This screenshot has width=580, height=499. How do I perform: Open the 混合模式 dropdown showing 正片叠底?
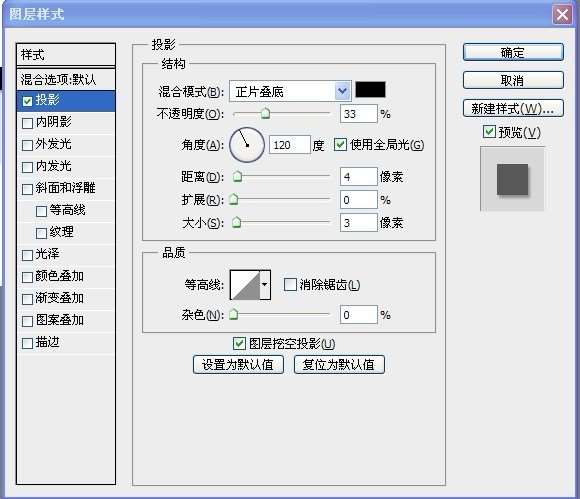point(290,91)
